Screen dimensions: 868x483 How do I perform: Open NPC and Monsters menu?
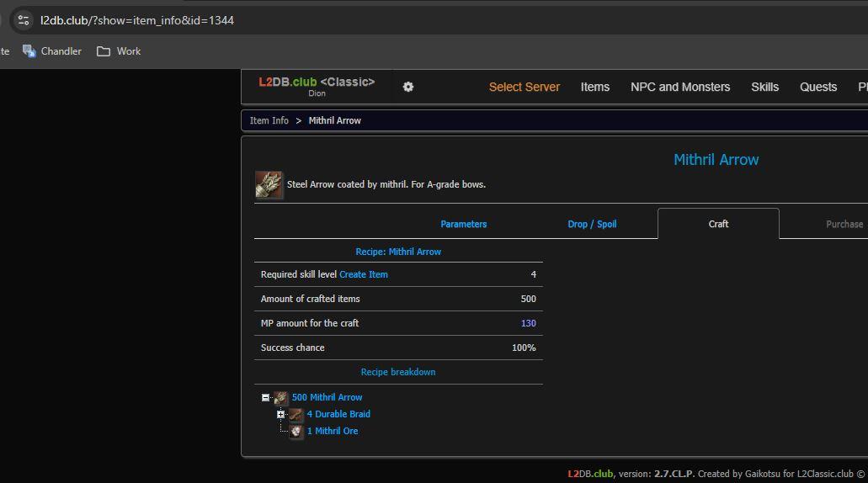680,87
